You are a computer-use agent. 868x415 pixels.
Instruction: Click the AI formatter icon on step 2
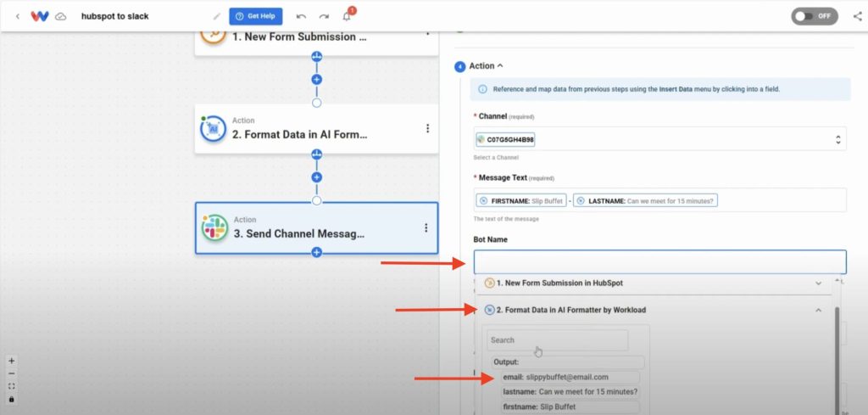[213, 128]
